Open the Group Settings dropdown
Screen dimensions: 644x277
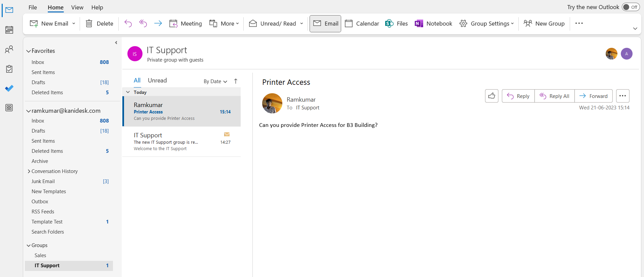pyautogui.click(x=487, y=24)
